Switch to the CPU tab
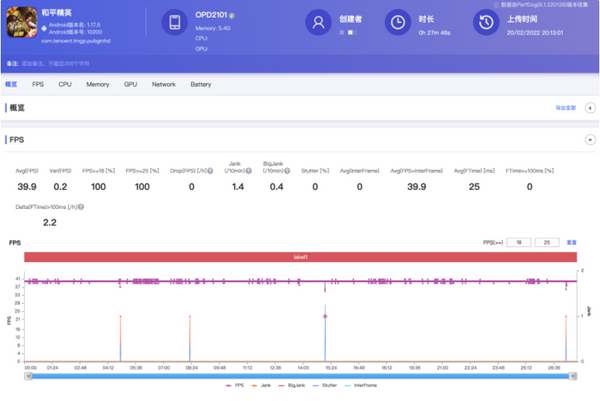This screenshot has width=600, height=401. pos(65,85)
